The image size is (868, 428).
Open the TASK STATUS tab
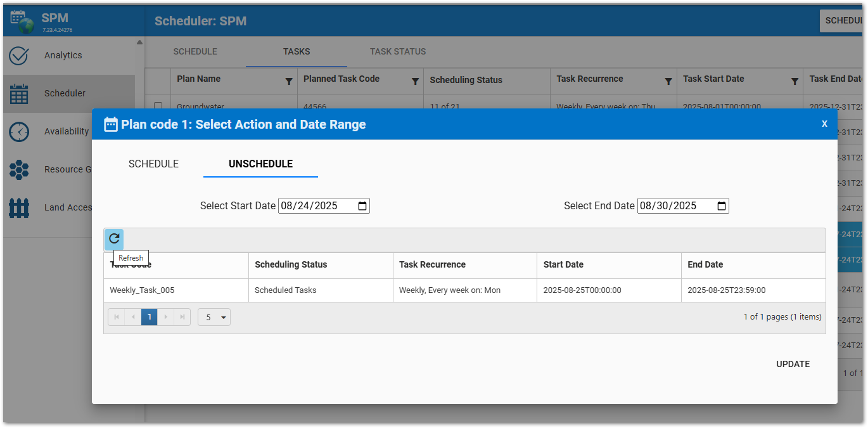point(398,51)
